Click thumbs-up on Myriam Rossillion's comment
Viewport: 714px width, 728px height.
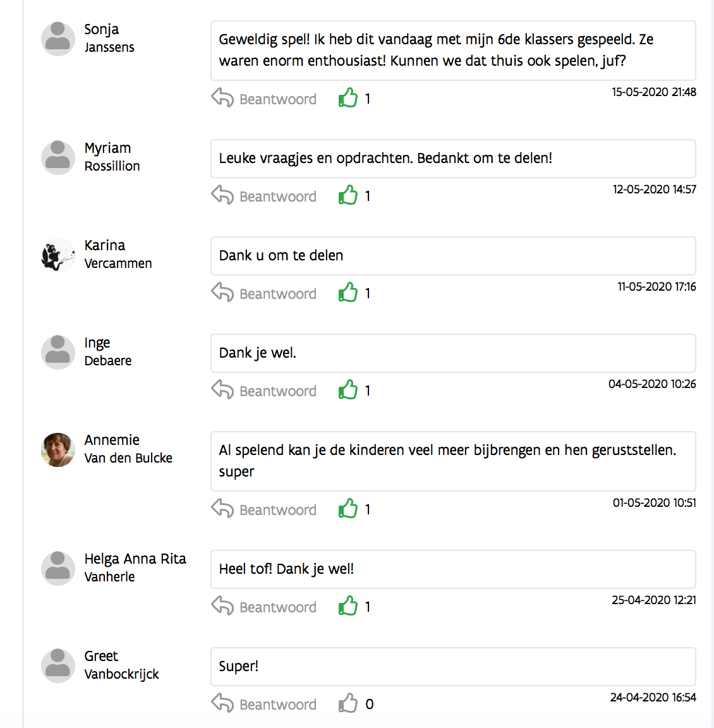pyautogui.click(x=348, y=195)
